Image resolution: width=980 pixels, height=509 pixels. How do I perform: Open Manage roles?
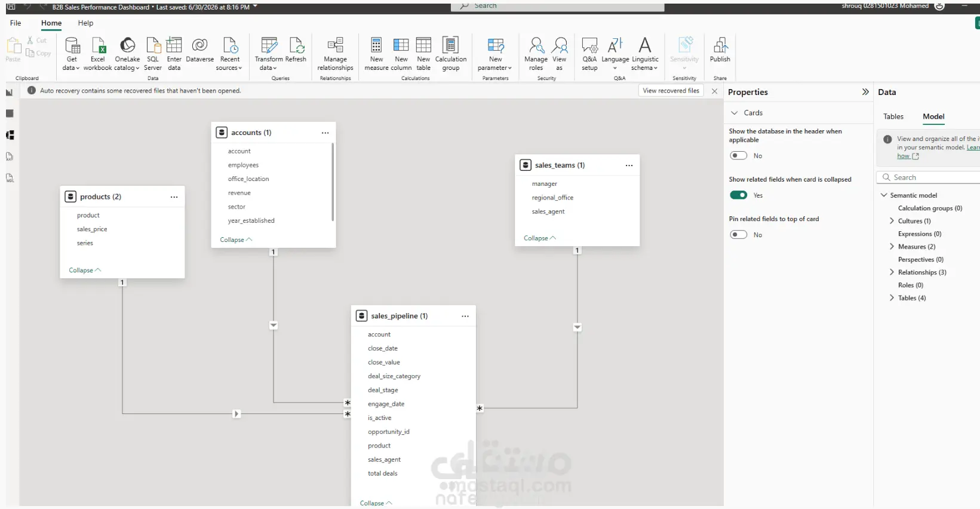coord(536,54)
